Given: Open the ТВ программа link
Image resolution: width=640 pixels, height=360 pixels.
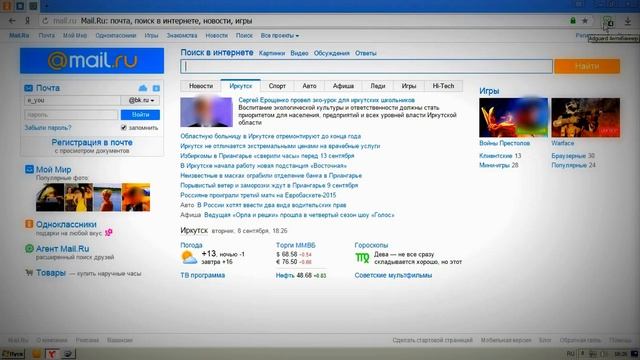Looking at the screenshot, I should coord(202,275).
